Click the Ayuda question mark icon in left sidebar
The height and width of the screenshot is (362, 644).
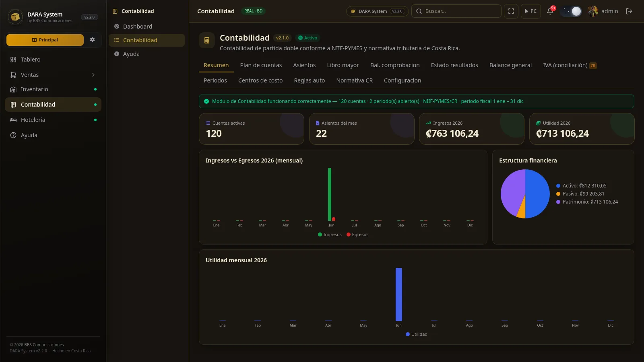pos(13,135)
